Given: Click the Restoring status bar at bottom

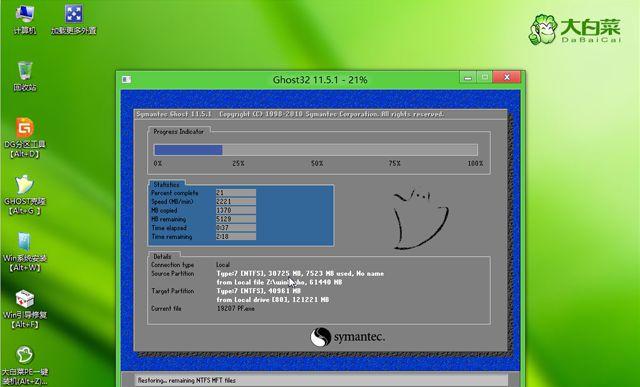Looking at the screenshot, I should pyautogui.click(x=321, y=380).
